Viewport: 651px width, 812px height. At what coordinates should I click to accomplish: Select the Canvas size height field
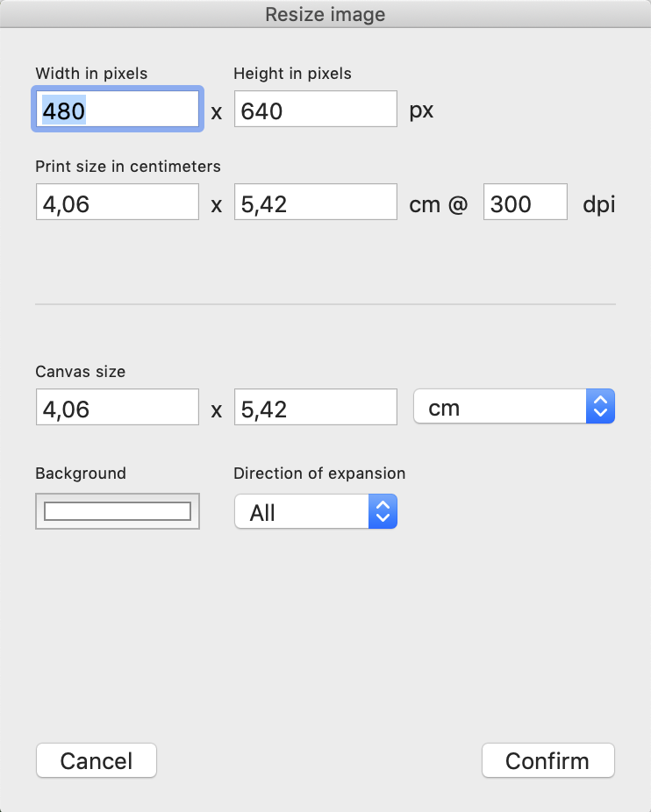pyautogui.click(x=315, y=408)
